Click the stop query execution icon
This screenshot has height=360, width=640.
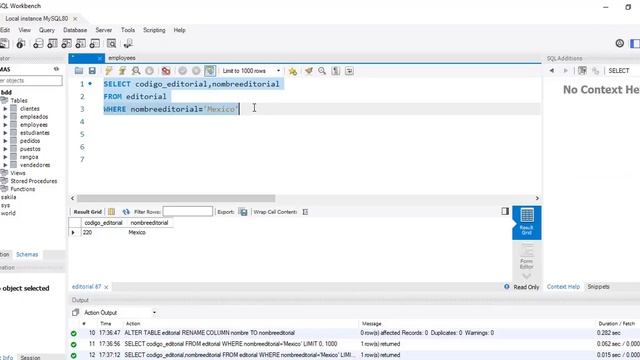(149, 71)
